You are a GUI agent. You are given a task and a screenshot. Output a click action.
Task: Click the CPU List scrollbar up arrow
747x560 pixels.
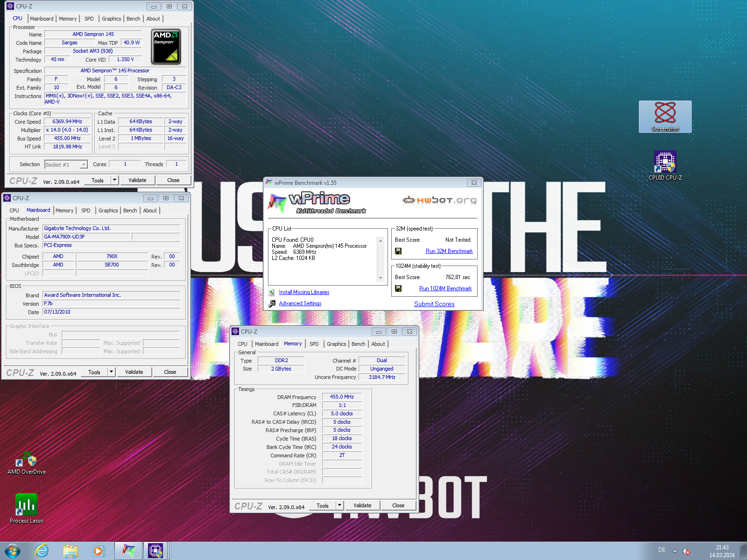381,241
